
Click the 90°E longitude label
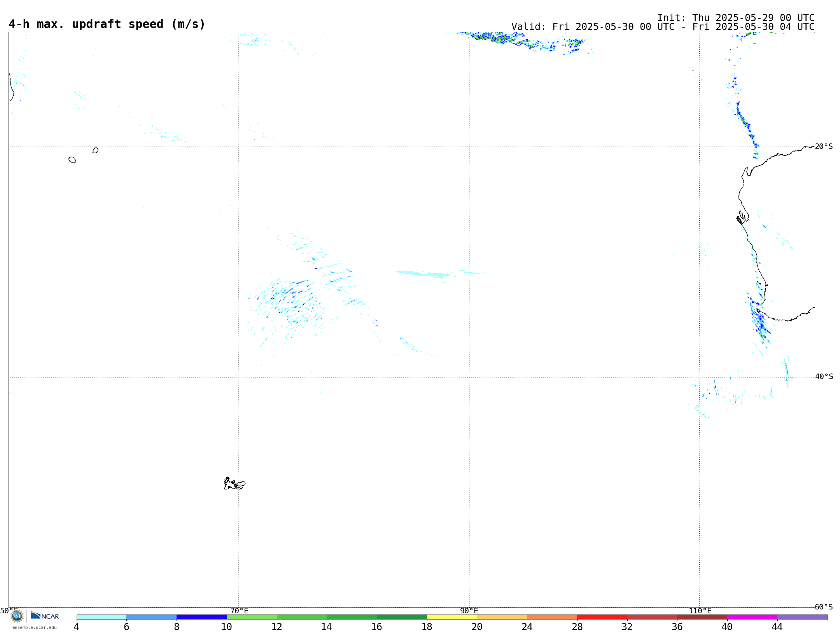pyautogui.click(x=469, y=611)
